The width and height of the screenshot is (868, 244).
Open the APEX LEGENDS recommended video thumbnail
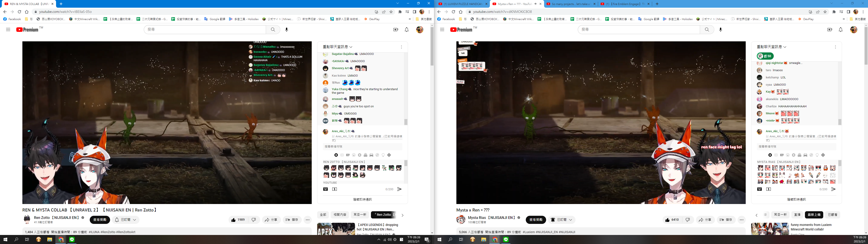point(336,229)
